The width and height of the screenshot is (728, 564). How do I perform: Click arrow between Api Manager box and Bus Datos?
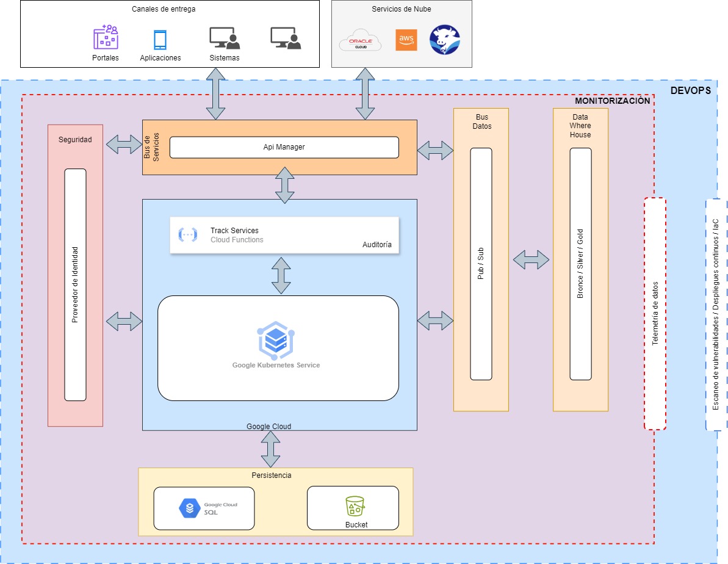[435, 150]
